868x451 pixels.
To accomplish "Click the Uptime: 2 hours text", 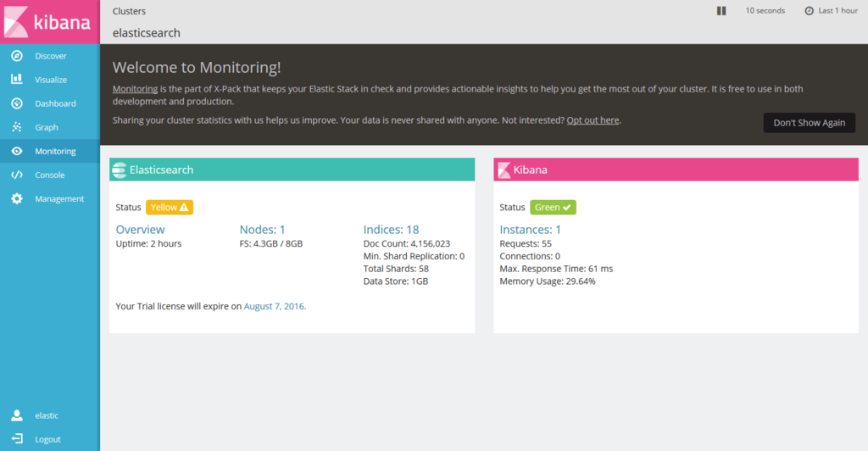I will click(x=148, y=243).
